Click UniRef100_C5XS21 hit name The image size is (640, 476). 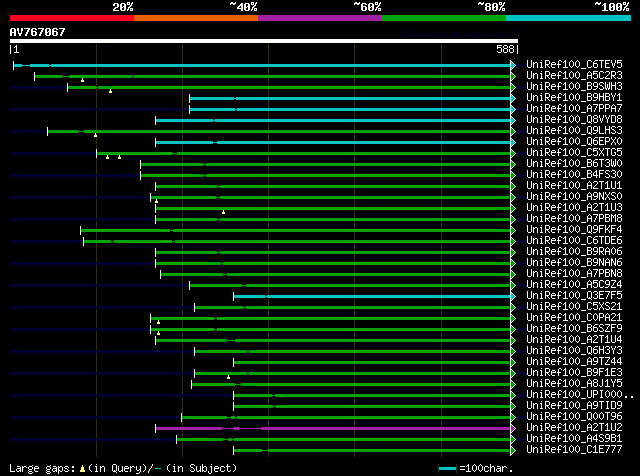[x=574, y=307]
